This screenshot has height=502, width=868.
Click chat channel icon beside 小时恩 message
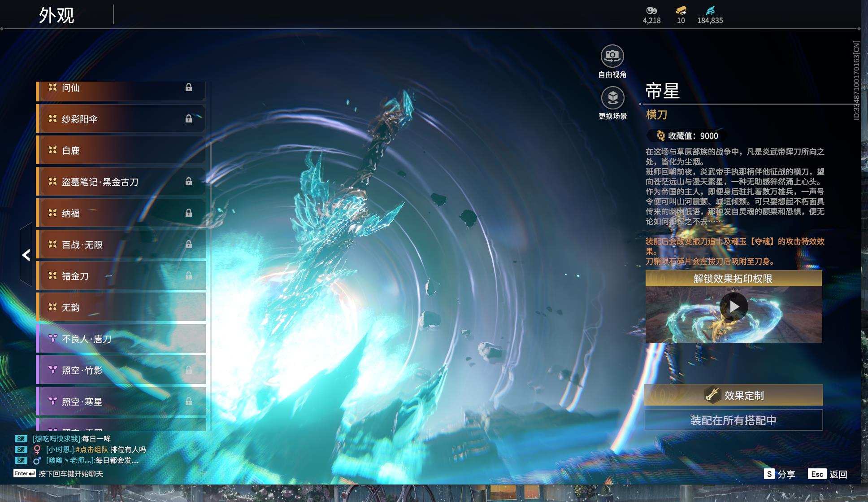(21, 450)
